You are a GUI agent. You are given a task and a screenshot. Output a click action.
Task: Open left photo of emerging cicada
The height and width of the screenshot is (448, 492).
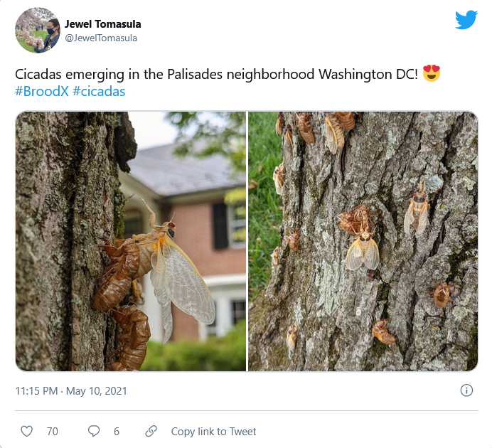(x=131, y=241)
